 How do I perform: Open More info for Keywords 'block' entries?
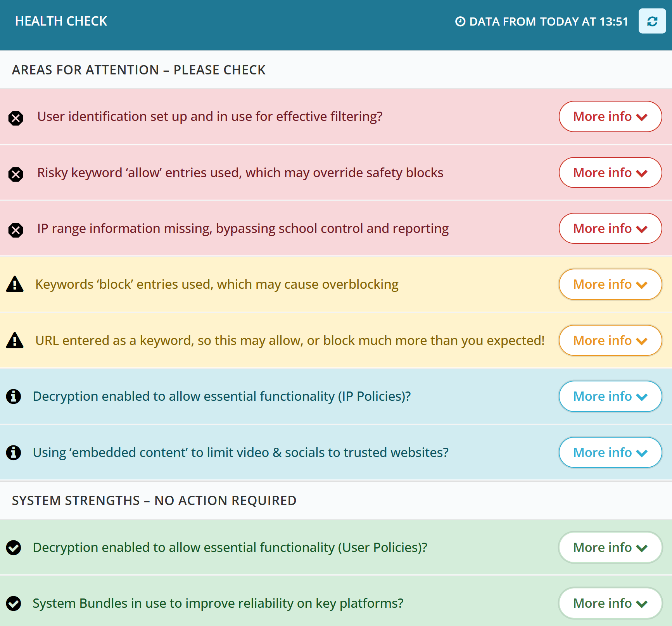pyautogui.click(x=610, y=285)
